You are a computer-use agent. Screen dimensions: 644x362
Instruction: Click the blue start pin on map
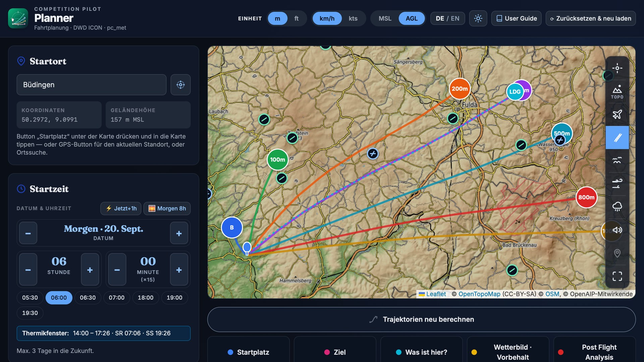pyautogui.click(x=247, y=248)
